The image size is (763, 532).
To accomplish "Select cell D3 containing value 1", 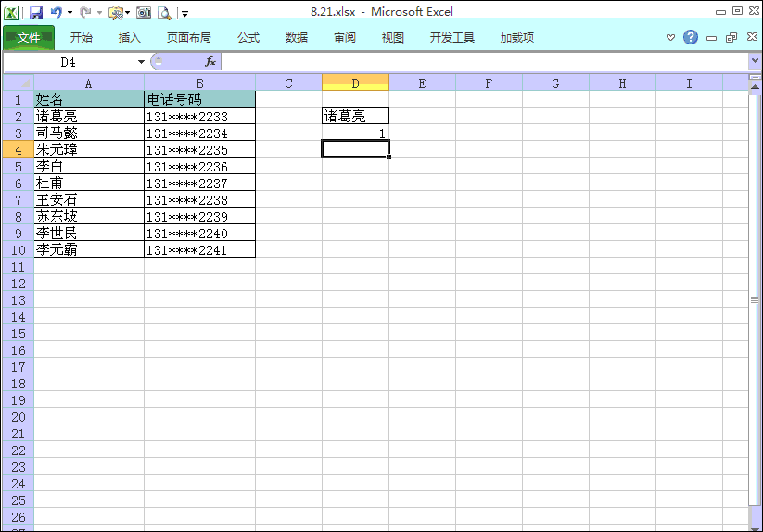I will click(355, 133).
